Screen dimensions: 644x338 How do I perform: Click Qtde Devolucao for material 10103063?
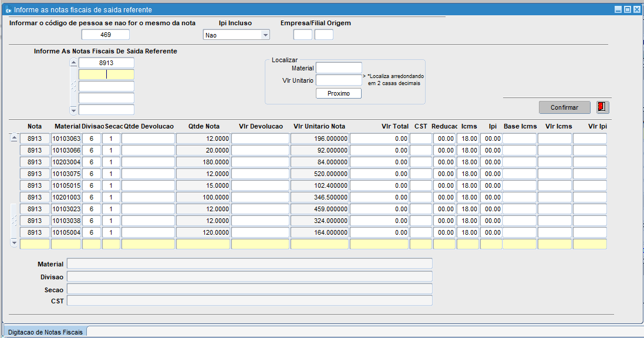coord(149,138)
